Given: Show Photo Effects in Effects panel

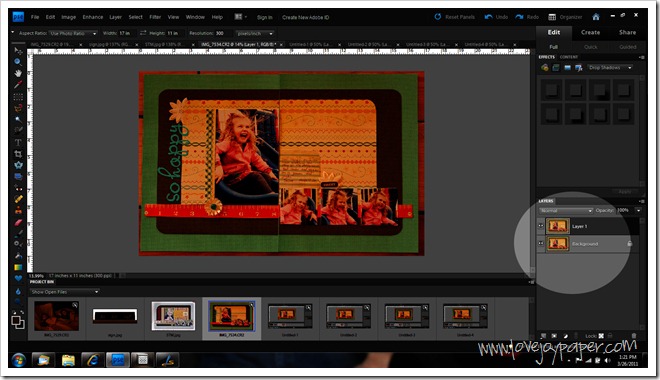Looking at the screenshot, I should [567, 68].
